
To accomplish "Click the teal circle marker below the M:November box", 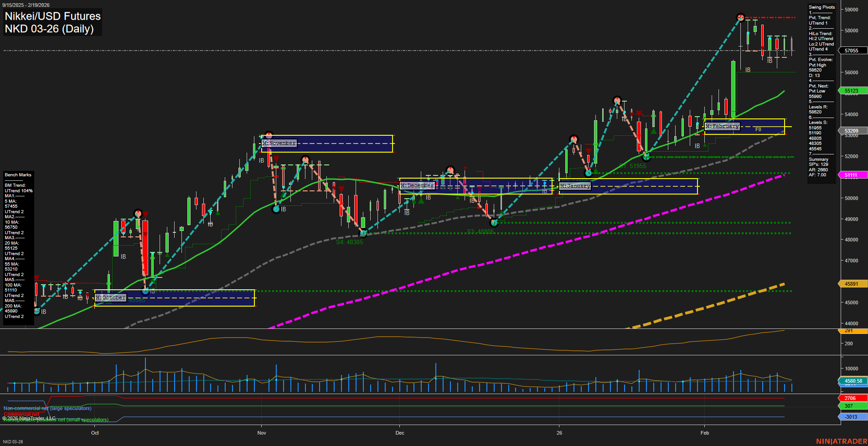I will (x=276, y=209).
